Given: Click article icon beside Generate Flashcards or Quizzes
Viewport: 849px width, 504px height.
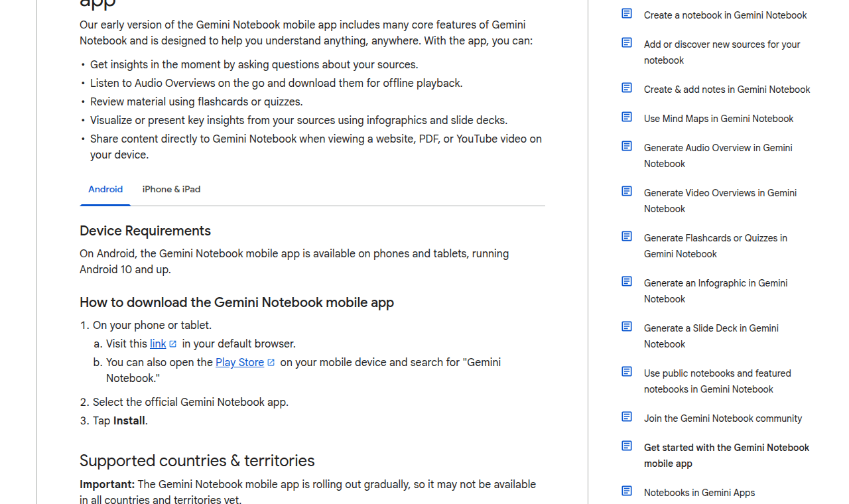Looking at the screenshot, I should (x=627, y=236).
